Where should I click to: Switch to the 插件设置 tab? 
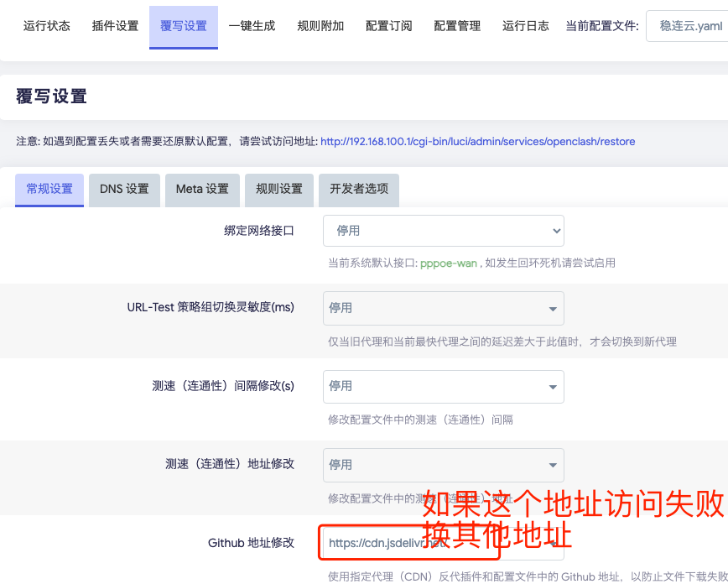tap(115, 26)
